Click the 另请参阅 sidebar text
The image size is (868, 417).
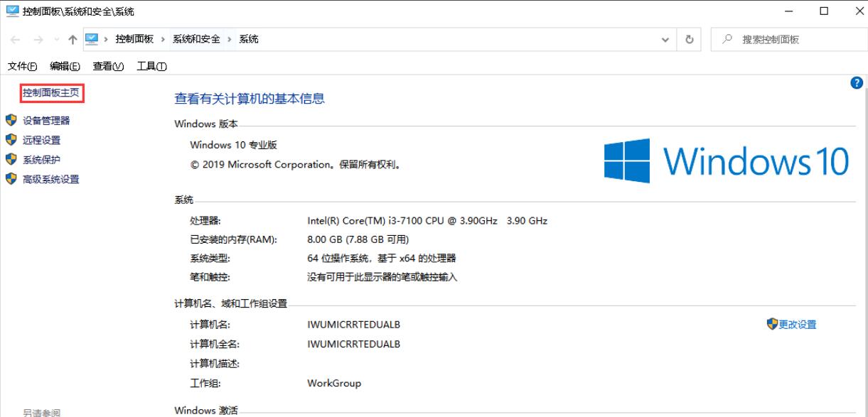pyautogui.click(x=41, y=412)
